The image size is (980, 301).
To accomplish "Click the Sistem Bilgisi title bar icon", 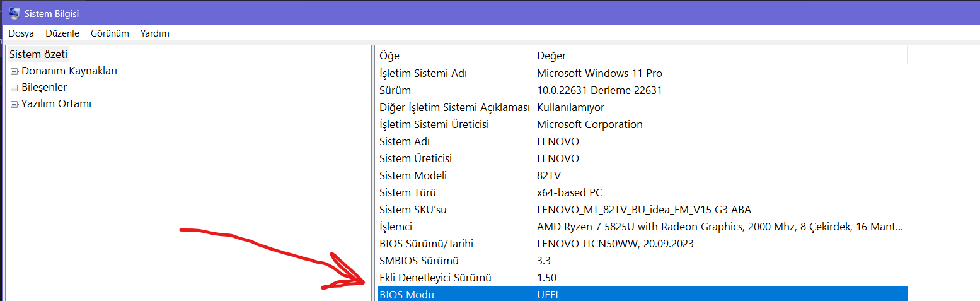I will [14, 13].
